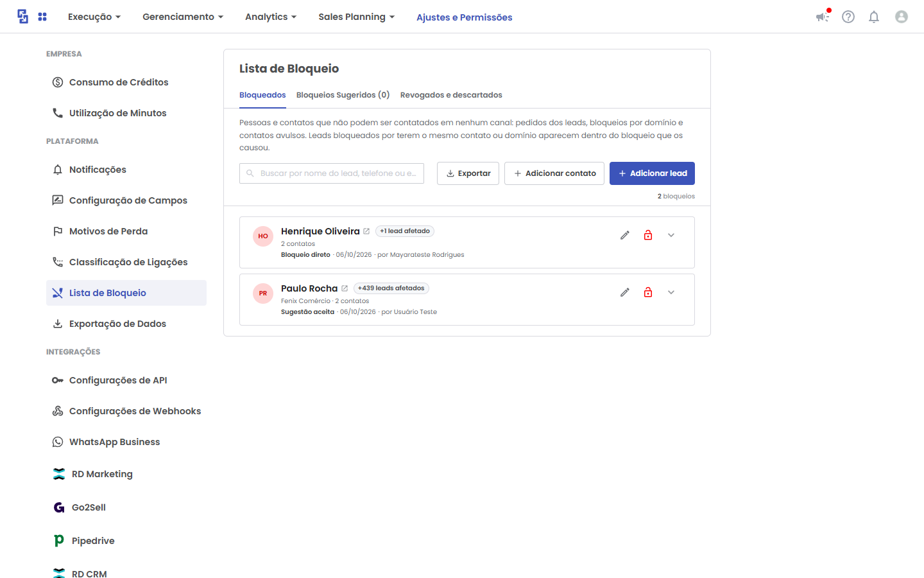Open the help question mark icon
The height and width of the screenshot is (578, 924).
tap(848, 17)
